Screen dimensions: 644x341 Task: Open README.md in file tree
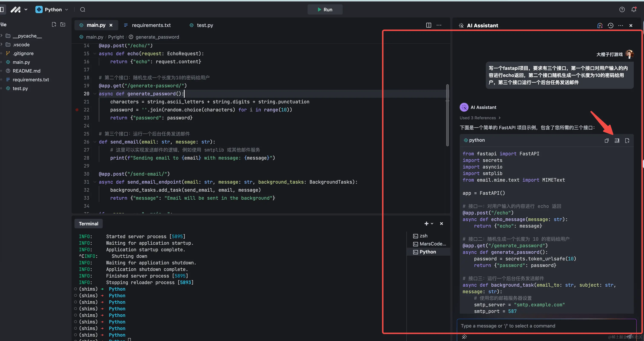(x=26, y=71)
